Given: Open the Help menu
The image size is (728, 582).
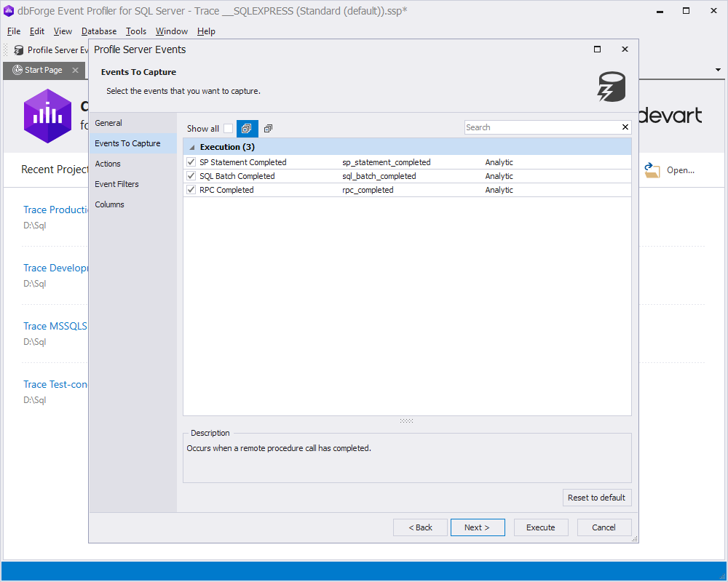Looking at the screenshot, I should [206, 31].
